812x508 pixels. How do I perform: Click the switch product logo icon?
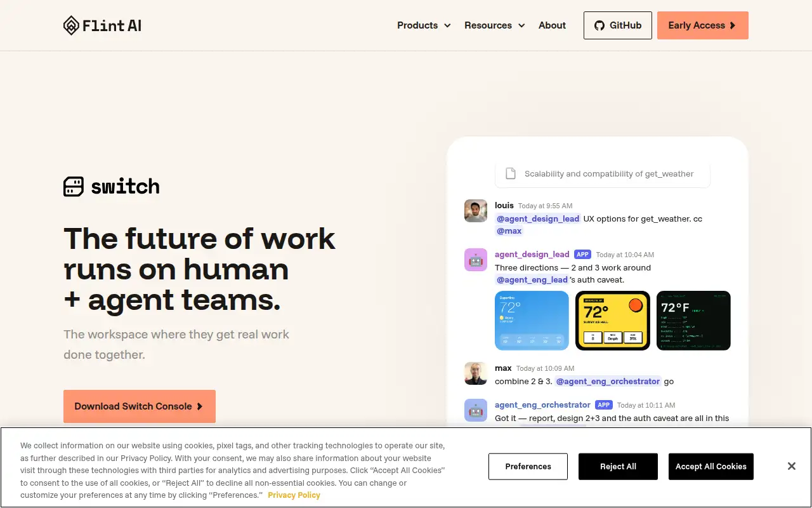pyautogui.click(x=74, y=187)
